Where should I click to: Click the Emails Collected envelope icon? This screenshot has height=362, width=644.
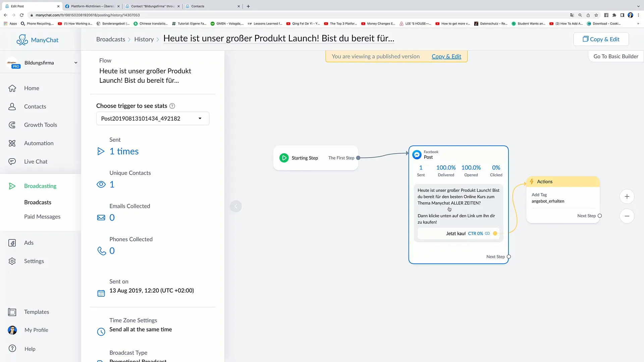(x=101, y=218)
